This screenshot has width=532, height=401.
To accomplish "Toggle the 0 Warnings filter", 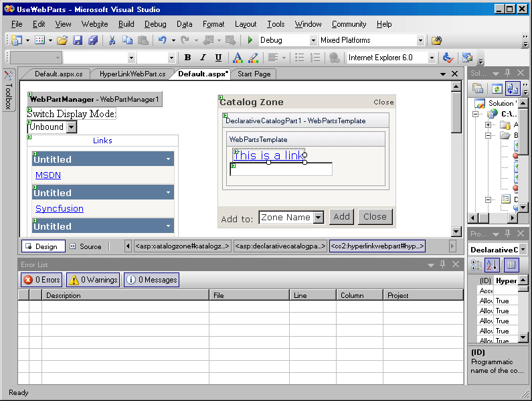I will (x=92, y=280).
